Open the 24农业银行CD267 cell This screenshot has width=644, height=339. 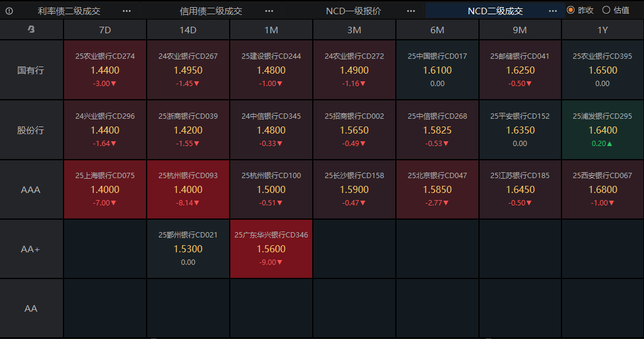tap(188, 70)
